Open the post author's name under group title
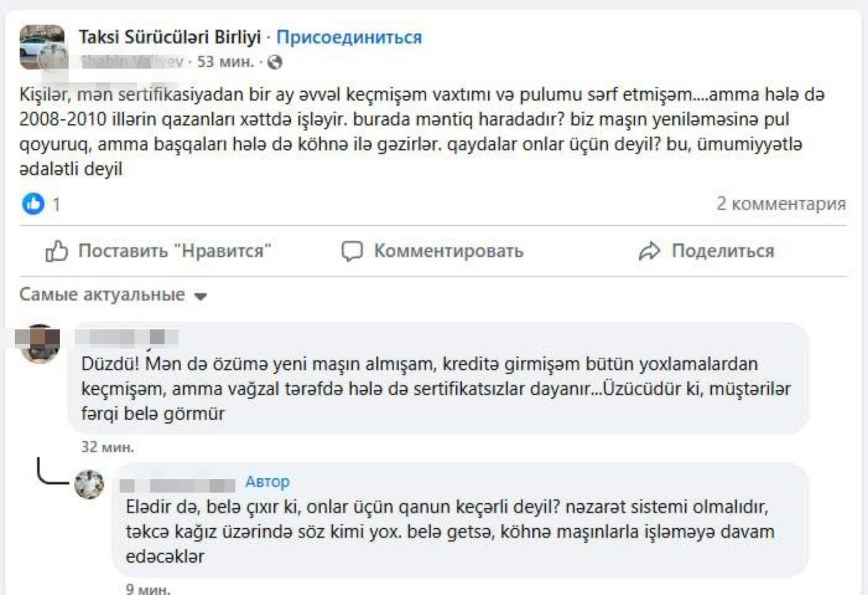The width and height of the screenshot is (868, 595). click(131, 62)
